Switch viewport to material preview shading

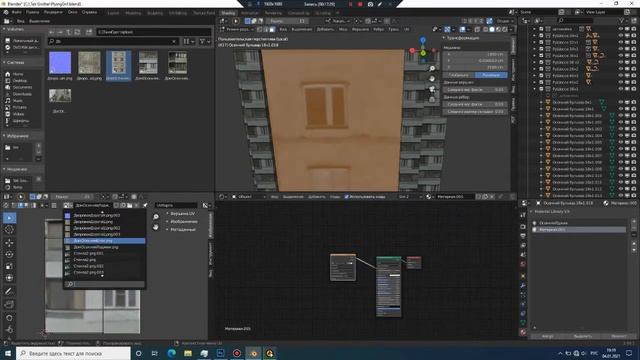[498, 29]
